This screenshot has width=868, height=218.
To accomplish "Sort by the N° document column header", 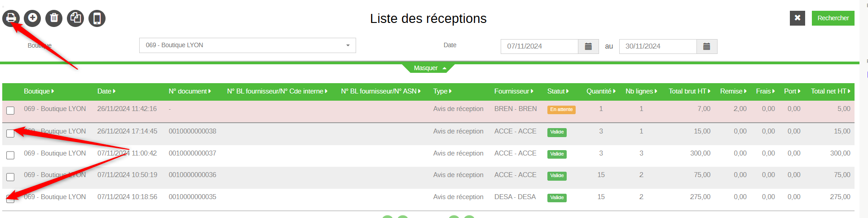I will [190, 91].
